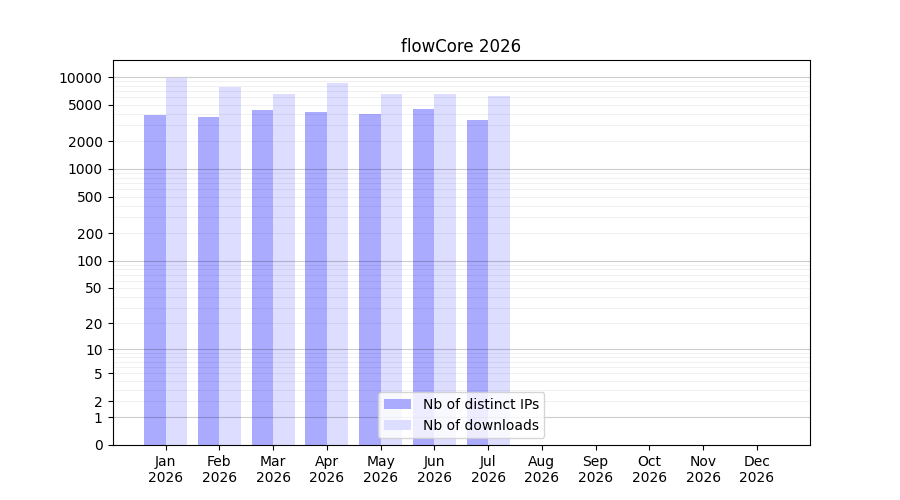Click the 0 y-axis tick label
This screenshot has width=900, height=500.
(x=99, y=445)
